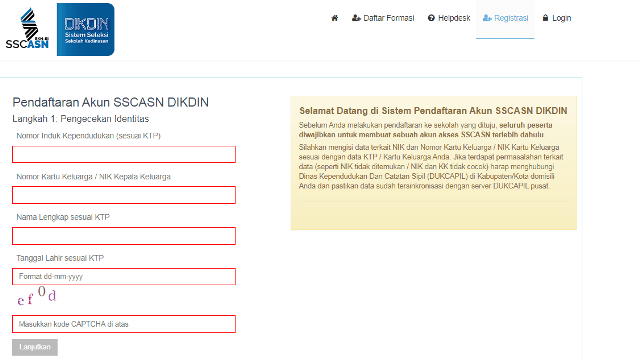The image size is (640, 360).
Task: Open the home icon in navbar
Action: pos(335,18)
